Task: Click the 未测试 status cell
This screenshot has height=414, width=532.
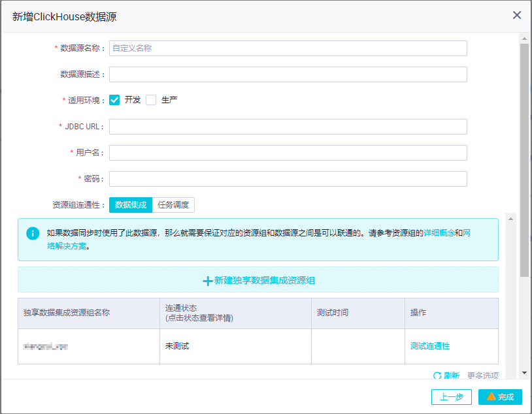Action: tap(235, 346)
